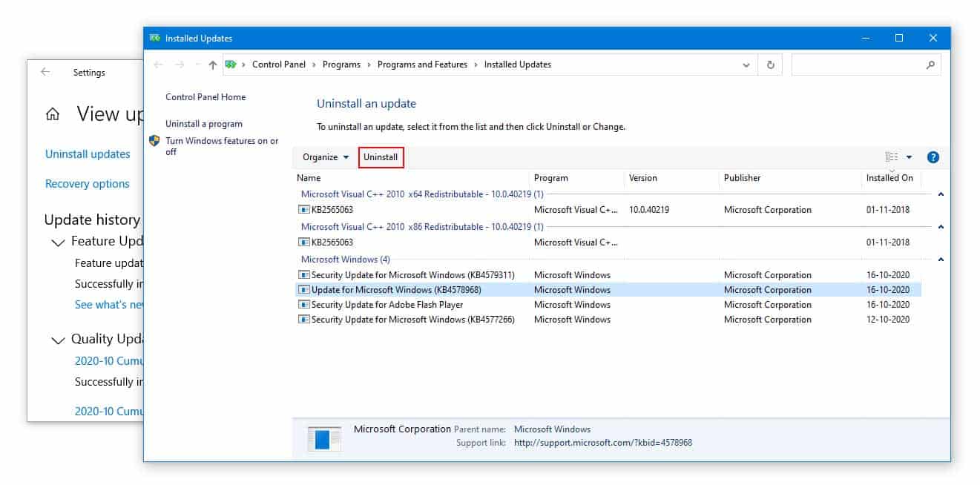Open Control Panel Home link

(205, 97)
